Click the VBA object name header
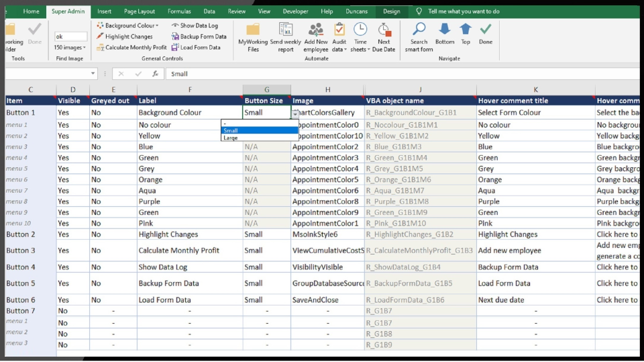Image resolution: width=644 pixels, height=362 pixels. [x=420, y=101]
